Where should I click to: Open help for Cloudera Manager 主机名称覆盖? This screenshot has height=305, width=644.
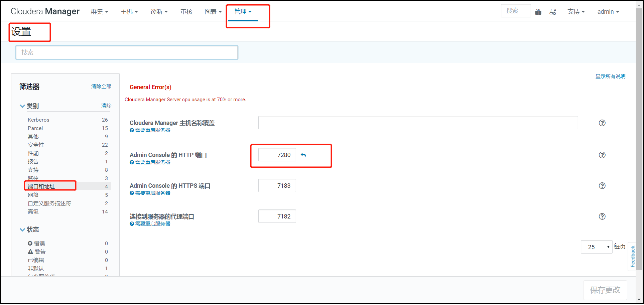pos(602,123)
